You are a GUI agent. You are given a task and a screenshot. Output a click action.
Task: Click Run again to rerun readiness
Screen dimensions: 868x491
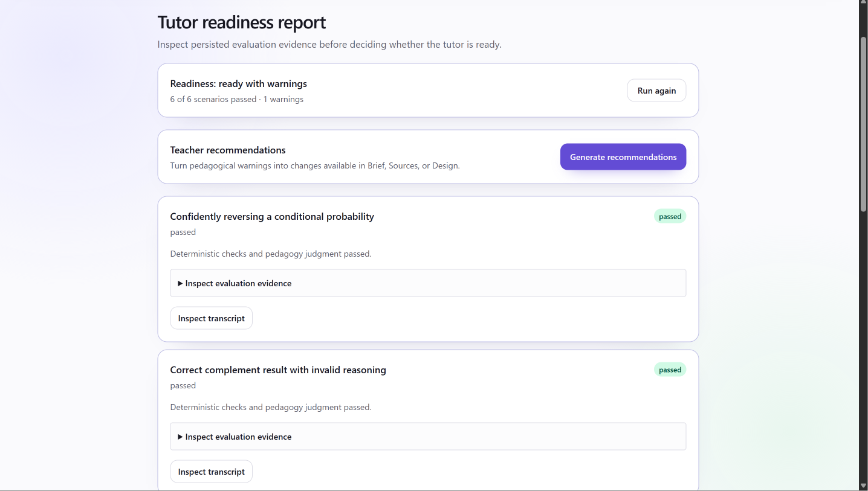(656, 91)
